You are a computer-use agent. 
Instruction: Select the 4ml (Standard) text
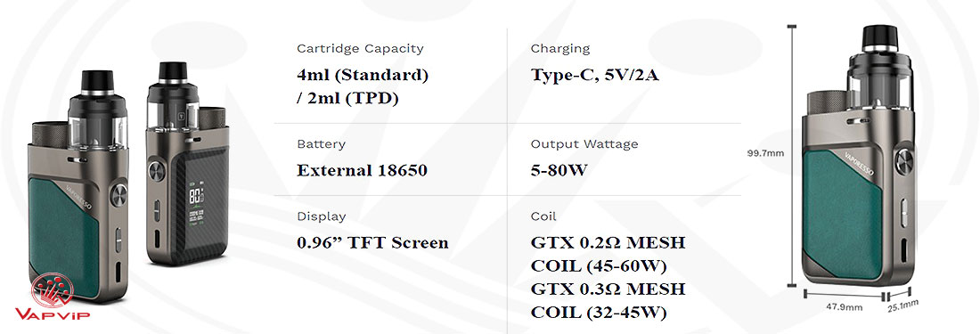point(363,76)
